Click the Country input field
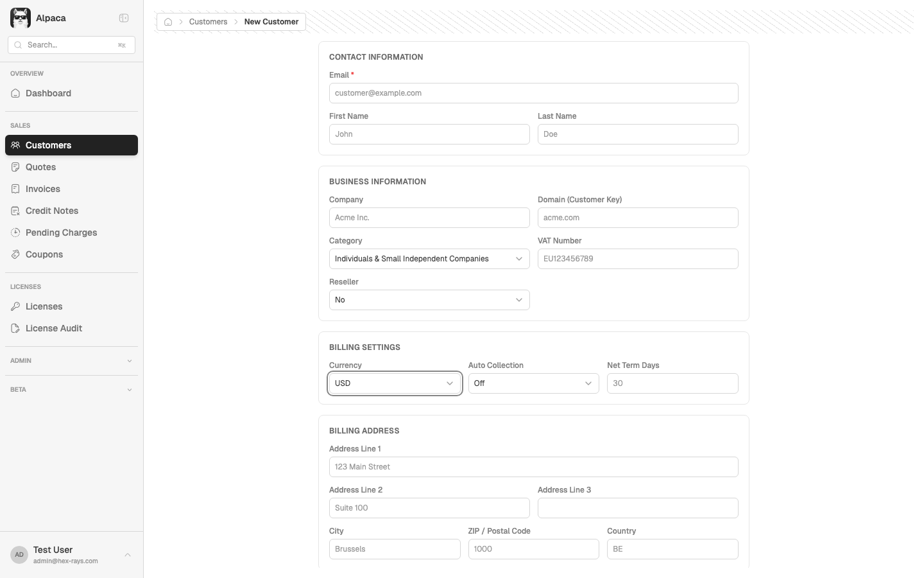Viewport: 924px width, 578px height. point(672,549)
